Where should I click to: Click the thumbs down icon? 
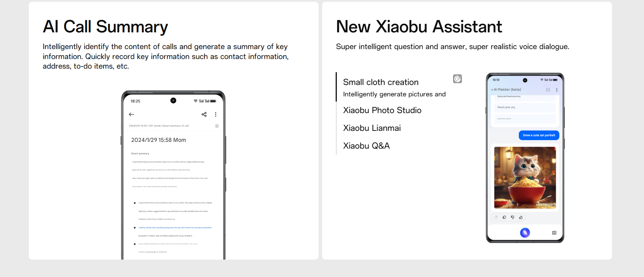click(x=512, y=217)
